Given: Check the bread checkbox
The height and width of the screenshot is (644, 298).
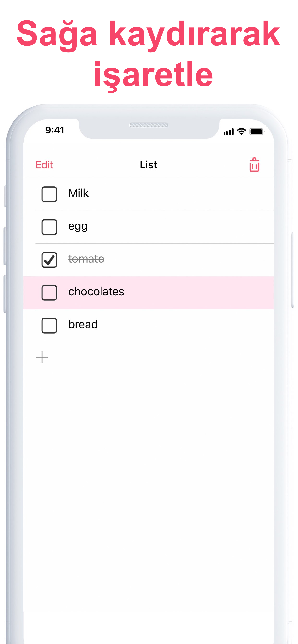Looking at the screenshot, I should tap(49, 325).
